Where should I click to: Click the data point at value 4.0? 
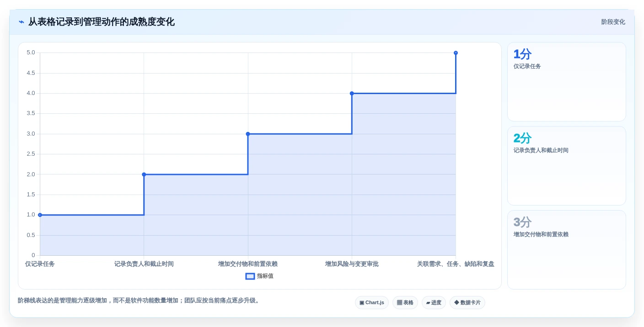point(352,93)
